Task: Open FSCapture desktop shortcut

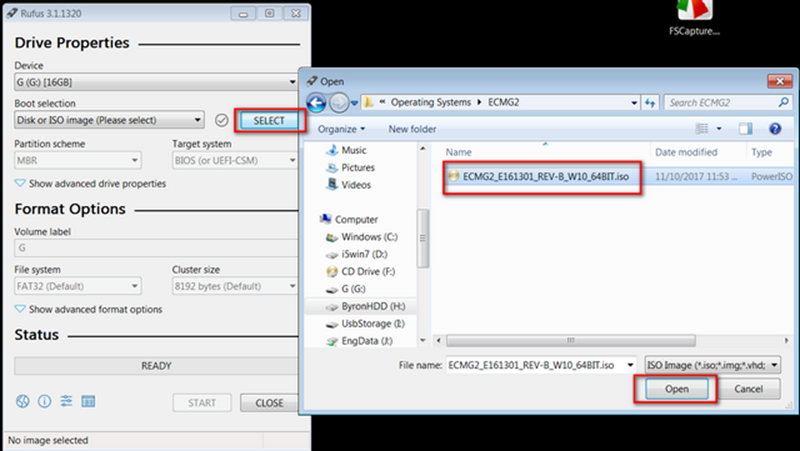Action: point(694,18)
